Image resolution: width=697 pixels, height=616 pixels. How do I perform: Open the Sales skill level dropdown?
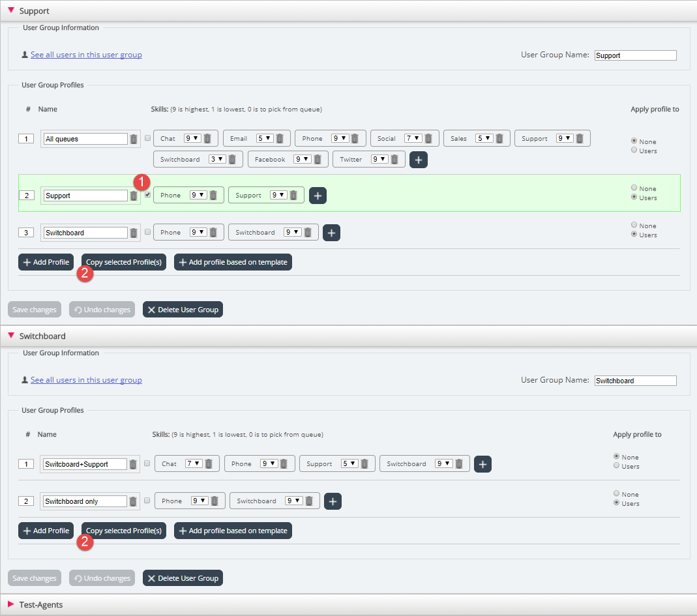pos(484,139)
